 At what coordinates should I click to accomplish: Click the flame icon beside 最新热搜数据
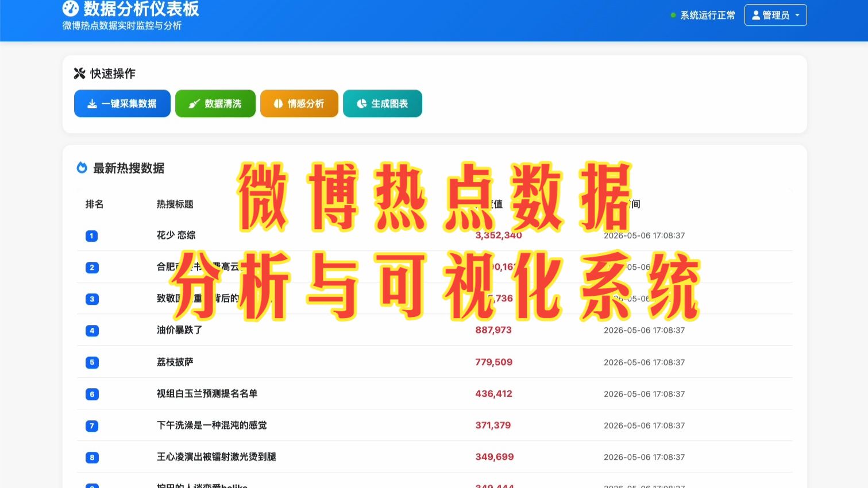pos(82,168)
